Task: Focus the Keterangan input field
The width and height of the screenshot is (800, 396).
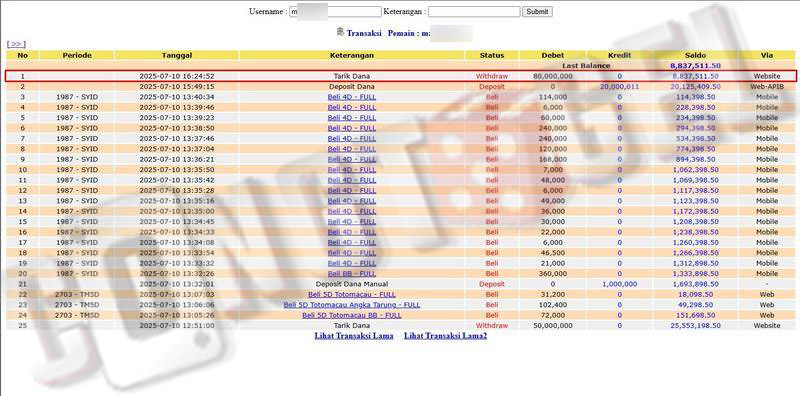Action: point(474,11)
